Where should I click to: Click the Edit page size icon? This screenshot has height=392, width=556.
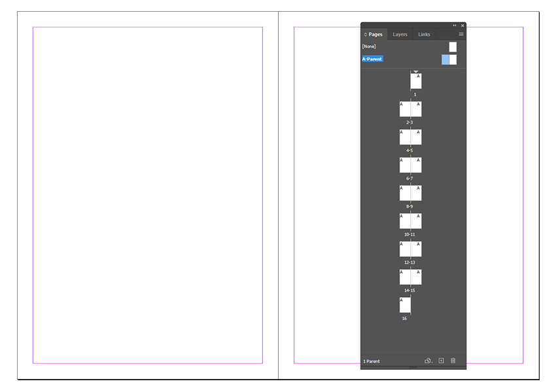tap(428, 361)
